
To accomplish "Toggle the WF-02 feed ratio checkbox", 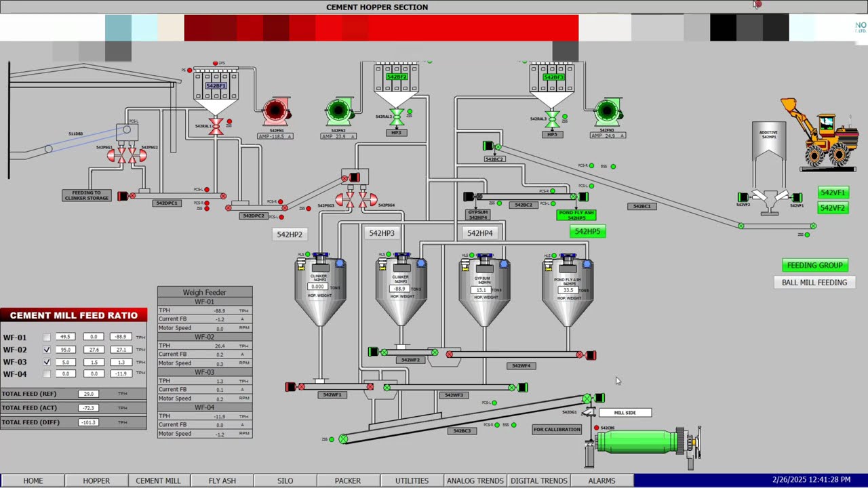I will (x=47, y=349).
